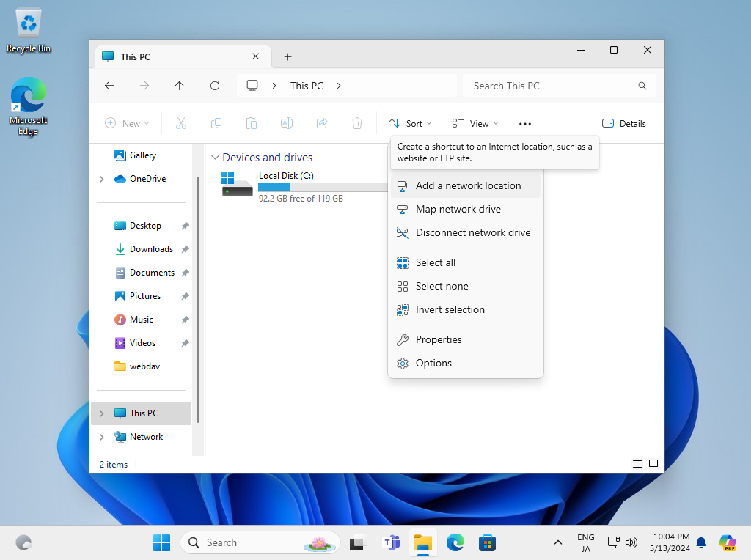Expand OneDrive in navigation pane
The image size is (751, 560).
pyautogui.click(x=101, y=179)
